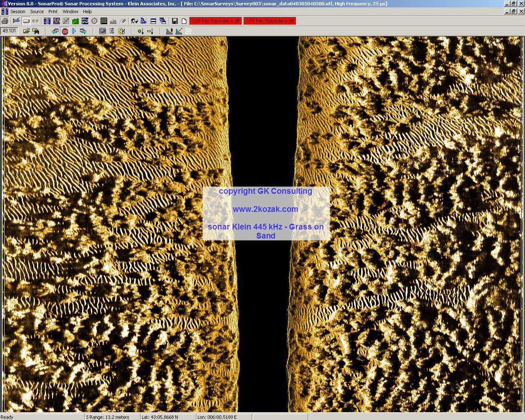Open the Session menu

coord(18,11)
